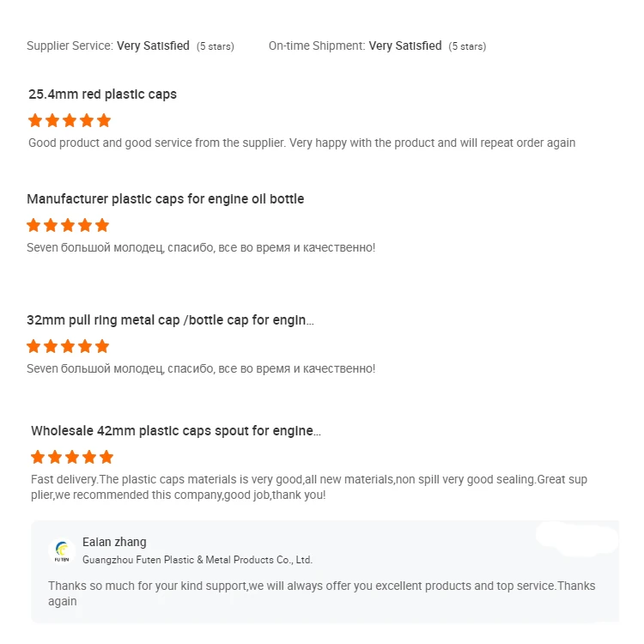Click fifth star under Wholesale 42mm plastic caps

click(x=106, y=457)
